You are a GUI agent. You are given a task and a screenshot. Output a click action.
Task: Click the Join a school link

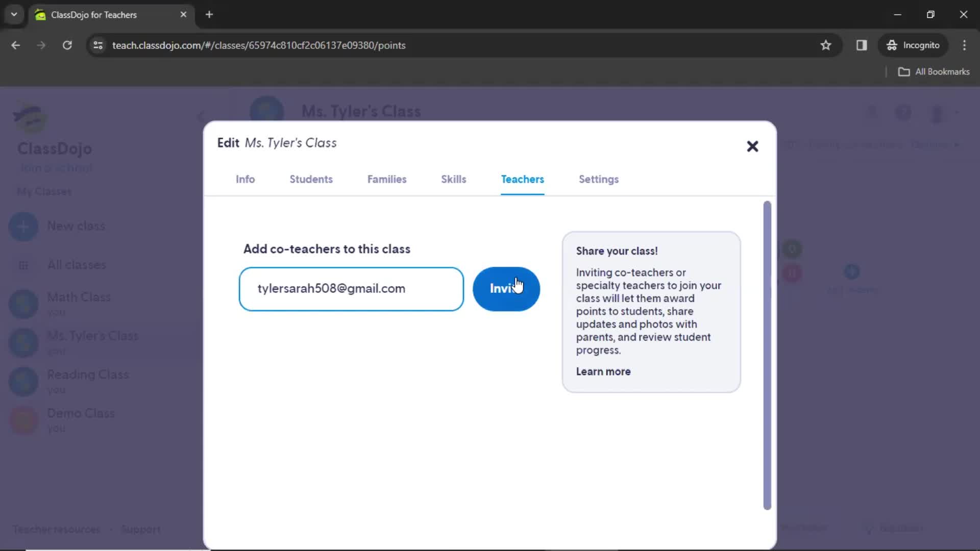(x=56, y=168)
